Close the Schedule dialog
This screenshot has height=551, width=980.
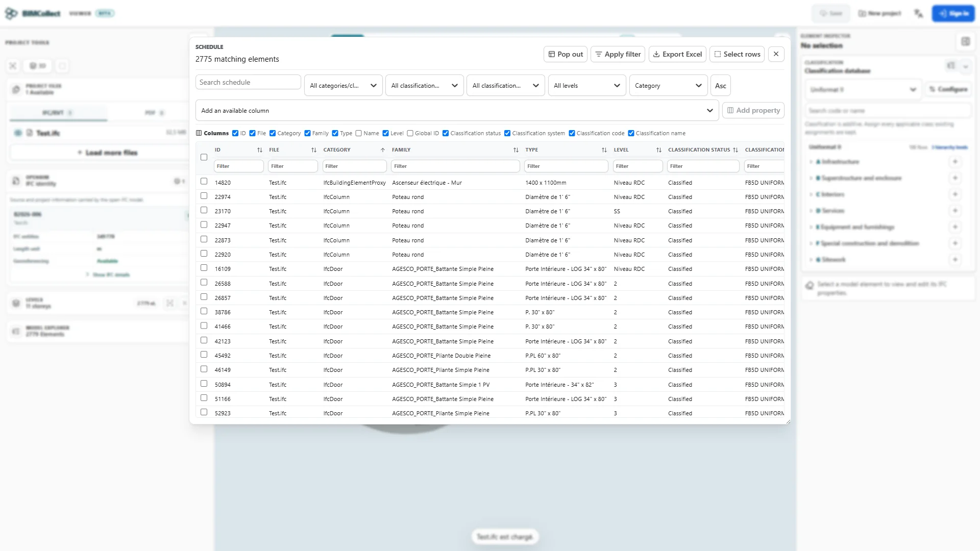(x=776, y=54)
